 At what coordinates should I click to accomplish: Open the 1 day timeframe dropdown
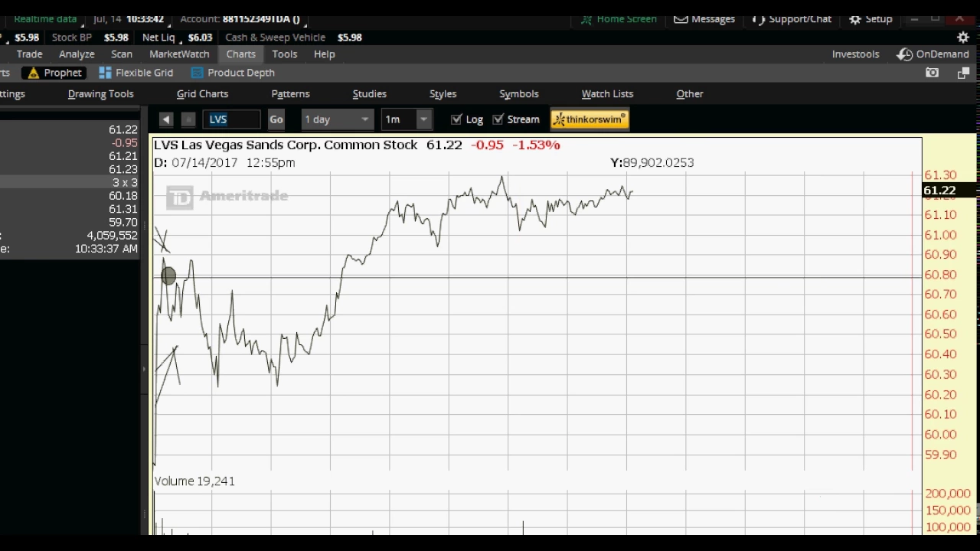coord(337,119)
